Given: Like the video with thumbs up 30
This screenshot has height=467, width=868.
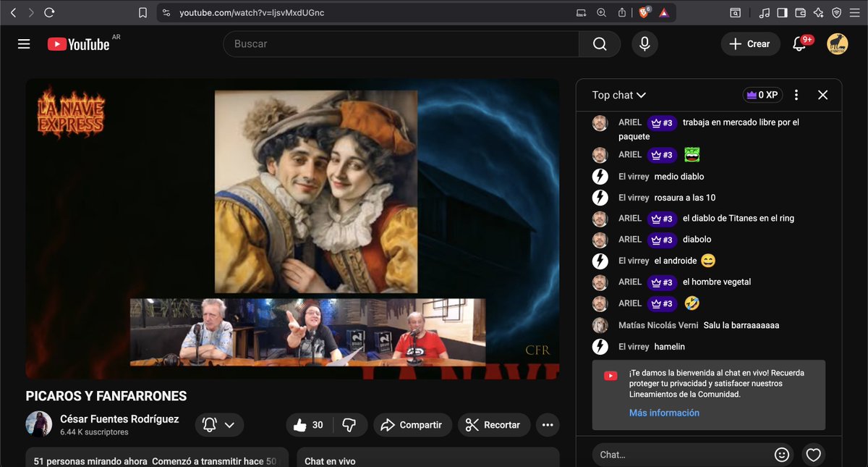Looking at the screenshot, I should 309,425.
